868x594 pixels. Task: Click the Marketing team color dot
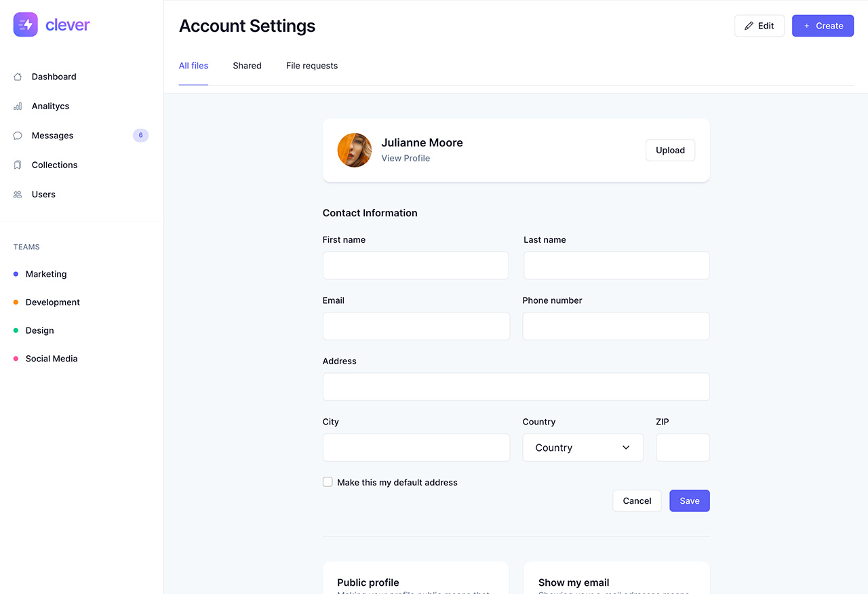(15, 274)
